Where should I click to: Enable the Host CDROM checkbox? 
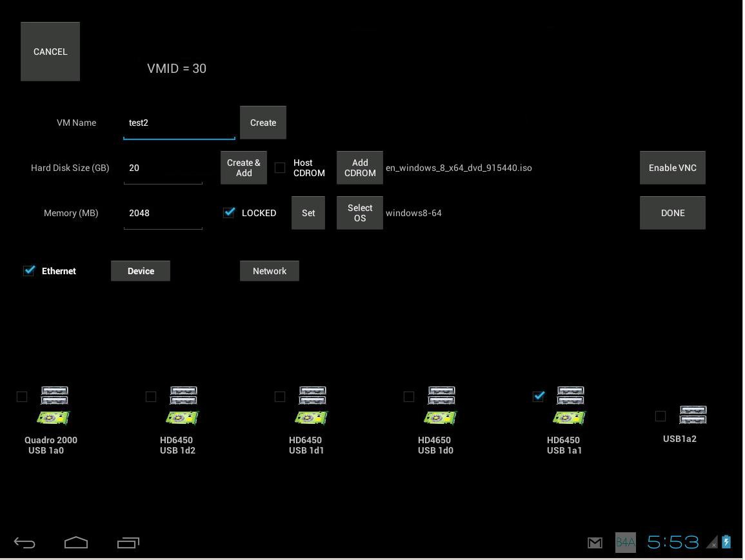(x=280, y=168)
